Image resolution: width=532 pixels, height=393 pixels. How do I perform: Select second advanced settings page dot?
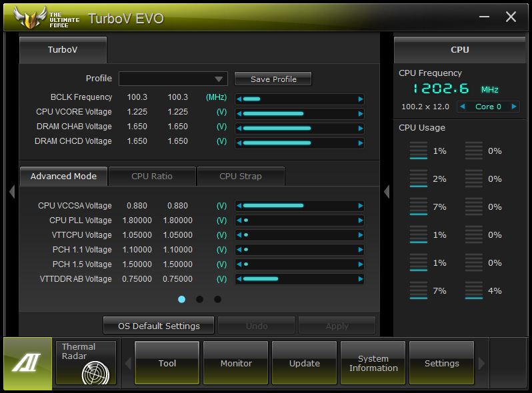199,299
